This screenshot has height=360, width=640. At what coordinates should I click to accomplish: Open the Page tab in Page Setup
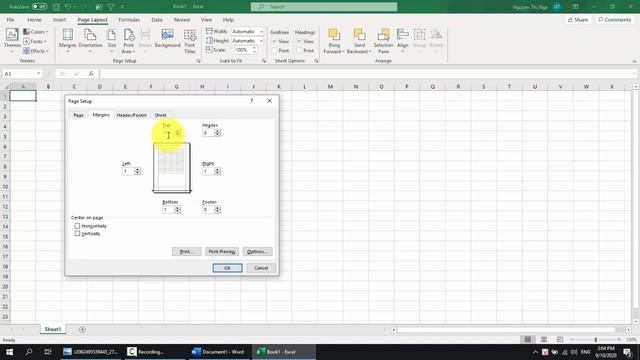point(78,115)
